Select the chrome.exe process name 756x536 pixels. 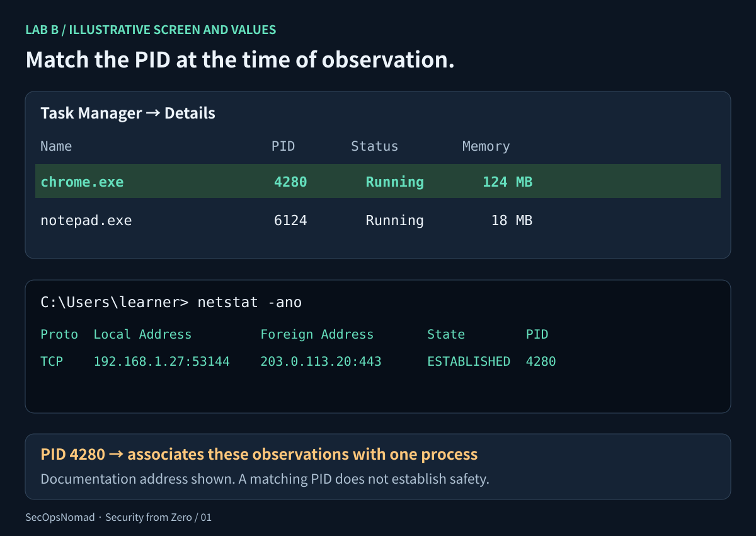click(x=82, y=182)
